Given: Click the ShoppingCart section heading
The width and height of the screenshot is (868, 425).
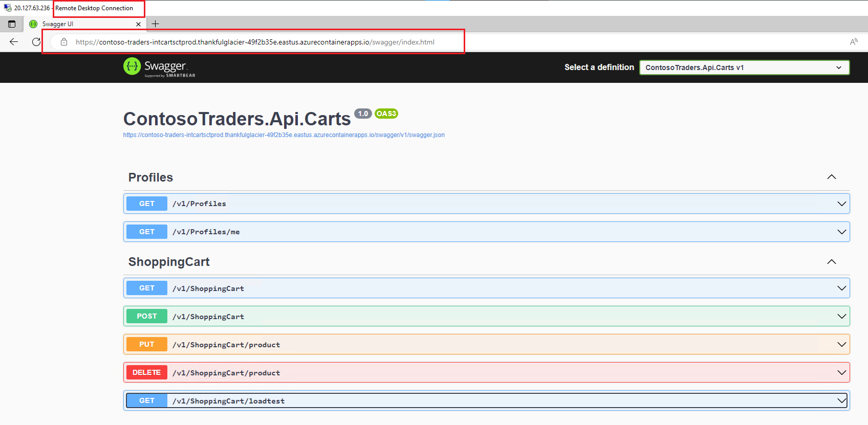Looking at the screenshot, I should click(x=169, y=262).
